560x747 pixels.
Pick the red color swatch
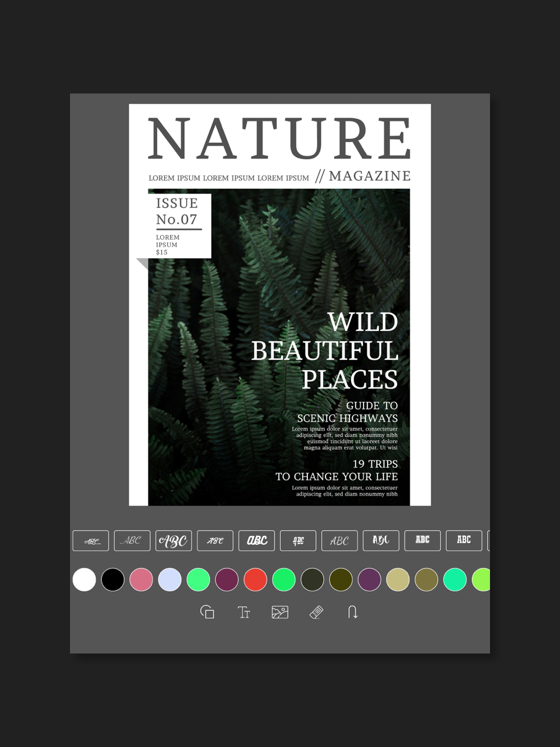click(x=255, y=580)
